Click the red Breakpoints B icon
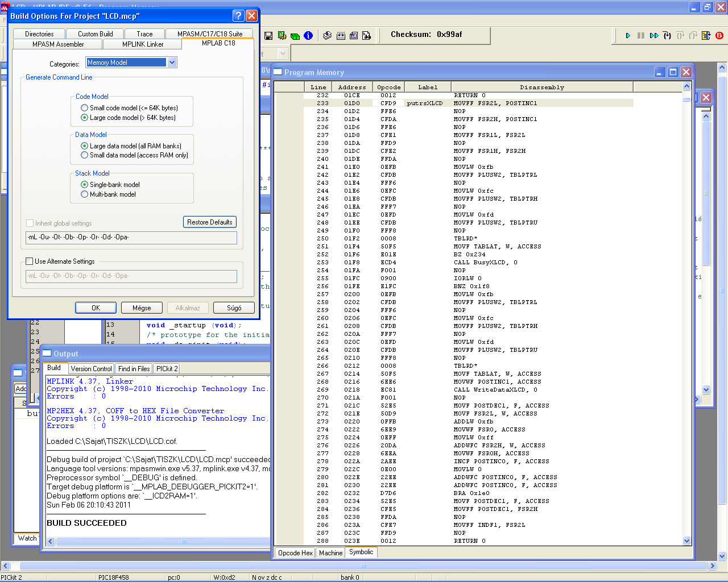 (719, 35)
